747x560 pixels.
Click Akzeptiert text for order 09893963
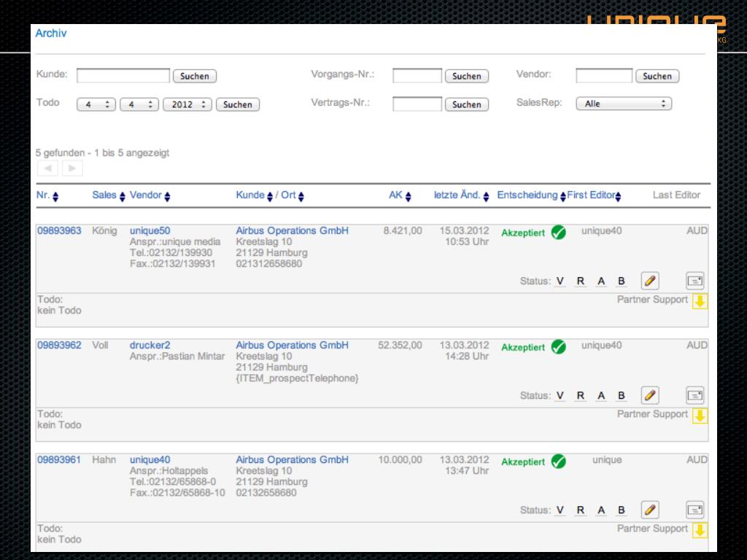(x=522, y=233)
